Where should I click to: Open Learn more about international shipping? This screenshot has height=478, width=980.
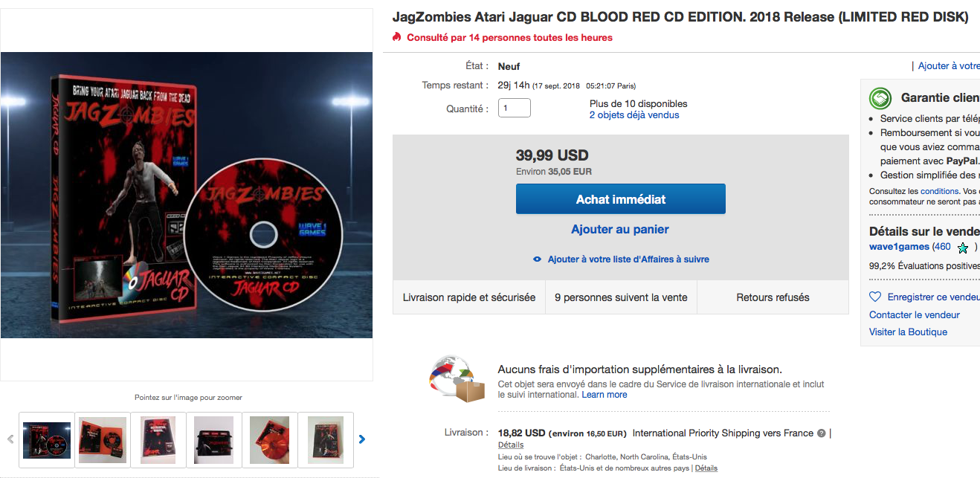click(605, 395)
